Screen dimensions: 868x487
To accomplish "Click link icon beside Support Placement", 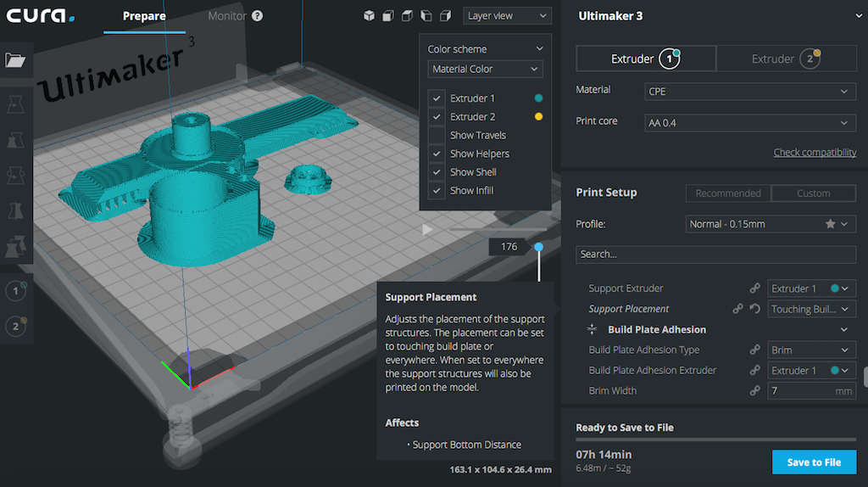I will click(x=738, y=309).
